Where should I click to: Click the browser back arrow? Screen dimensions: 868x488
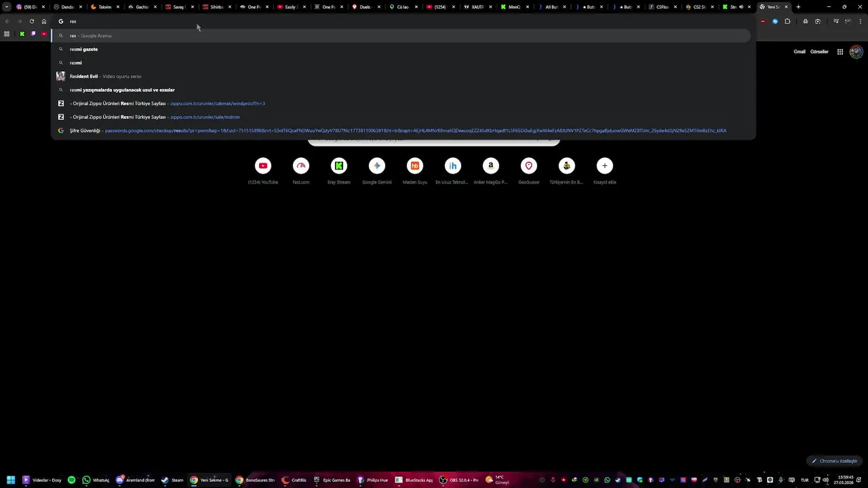pyautogui.click(x=7, y=21)
